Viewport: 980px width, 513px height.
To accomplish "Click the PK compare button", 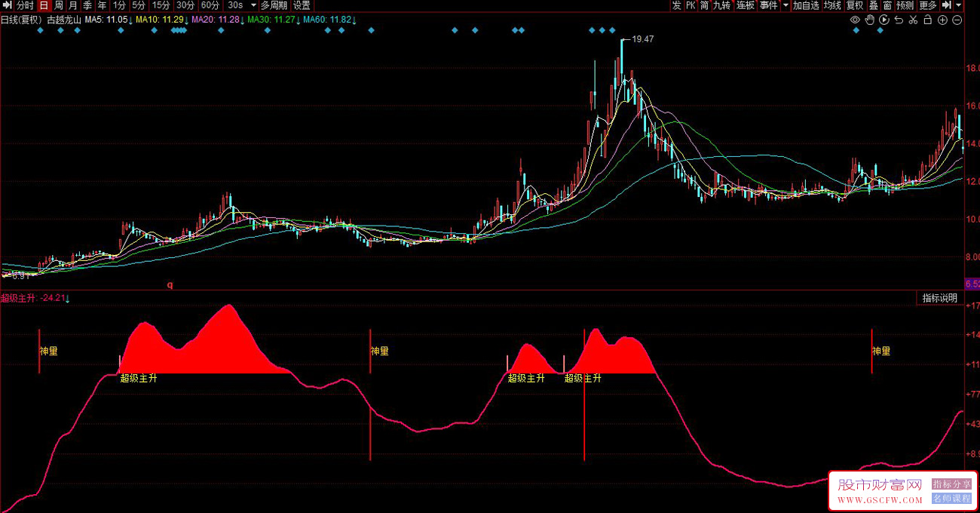I will pos(691,5).
